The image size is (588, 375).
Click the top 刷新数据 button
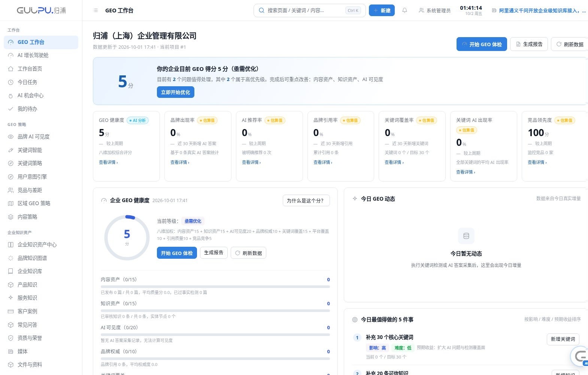570,44
